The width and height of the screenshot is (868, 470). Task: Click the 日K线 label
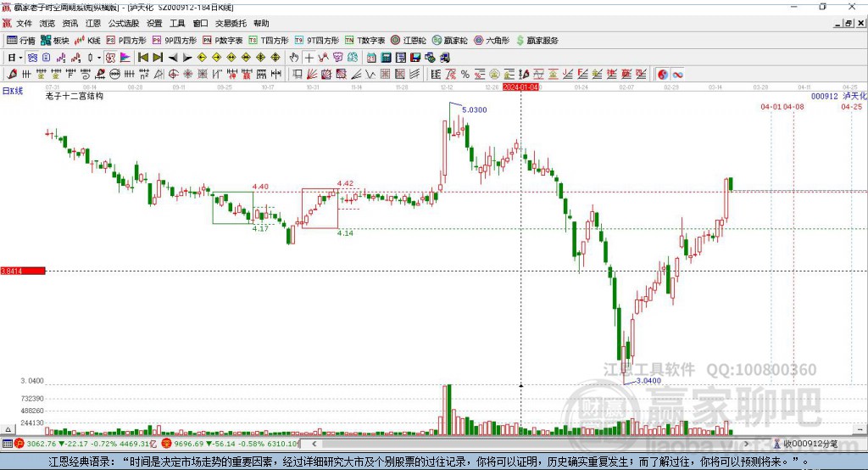[x=12, y=91]
